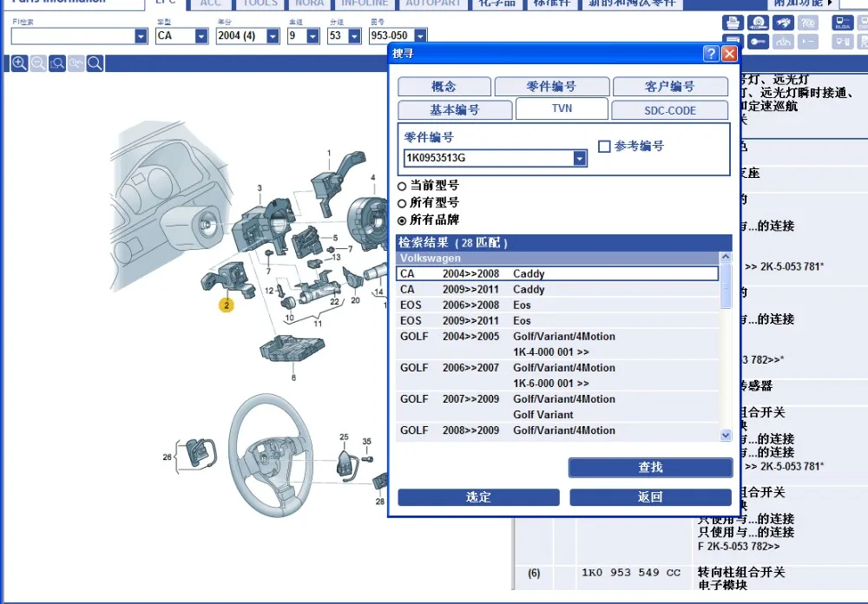Switch to the 概念 tab
This screenshot has height=604, width=868.
444,87
